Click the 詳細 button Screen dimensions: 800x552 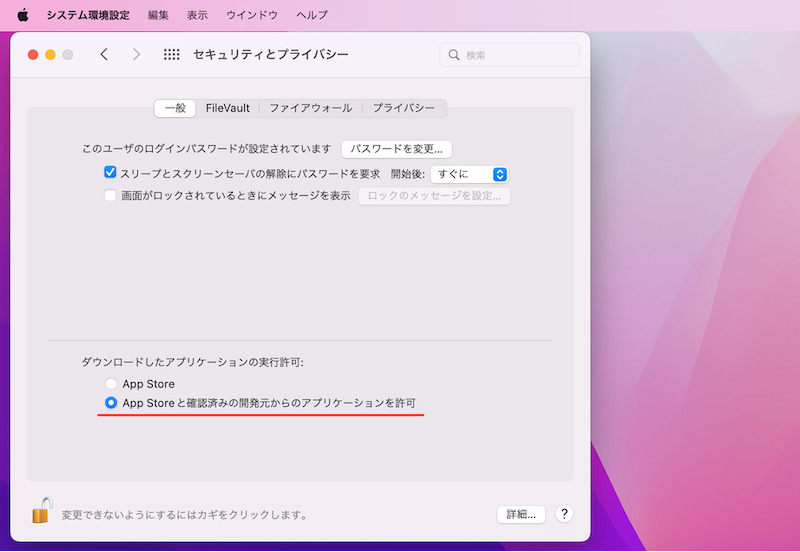click(521, 514)
